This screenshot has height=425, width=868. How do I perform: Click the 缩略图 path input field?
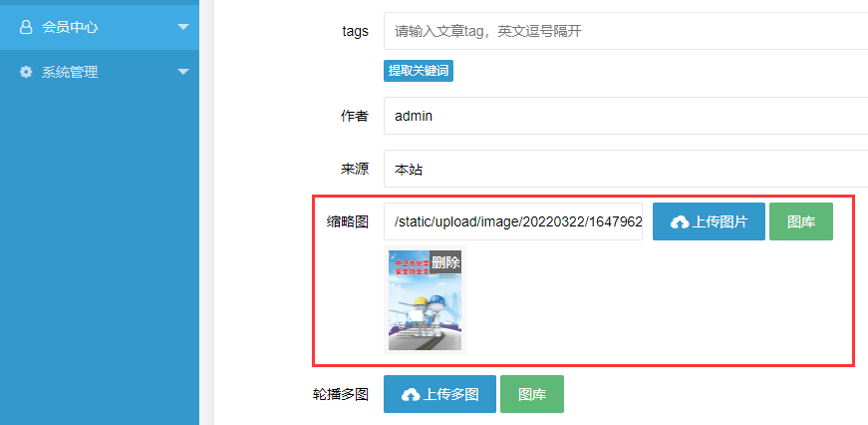[513, 221]
